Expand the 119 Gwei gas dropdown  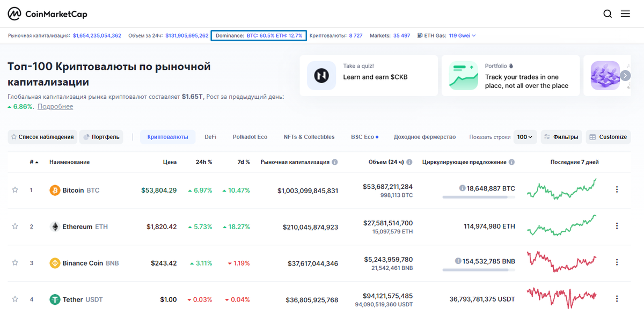point(462,35)
